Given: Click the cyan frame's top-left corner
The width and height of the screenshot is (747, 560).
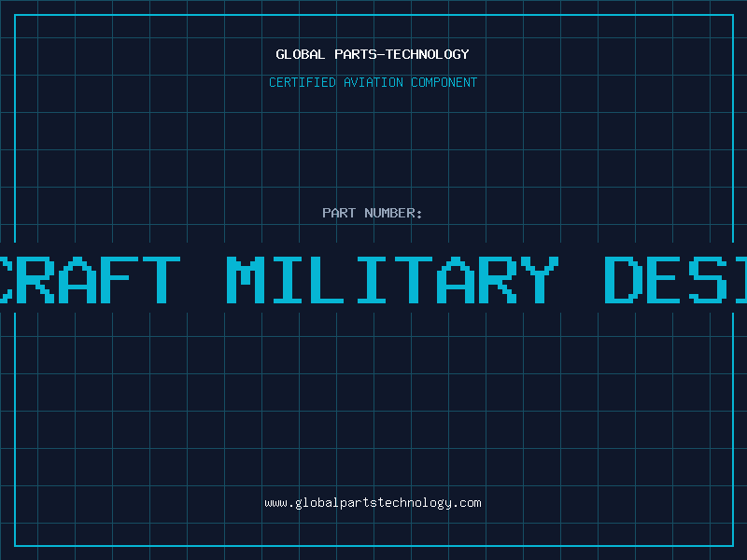Looking at the screenshot, I should pos(15,15).
